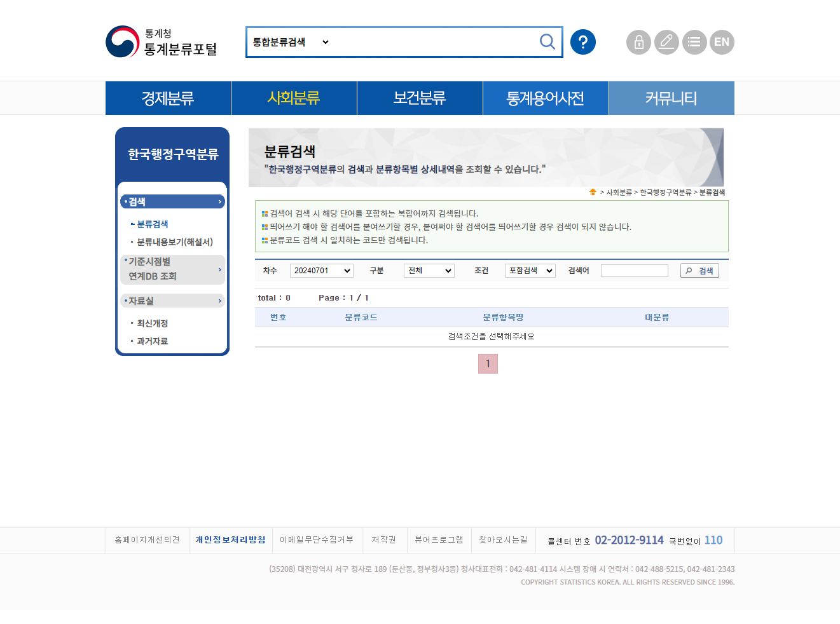Expand the 기준시점별 연계DB 조회 section
The height and width of the screenshot is (624, 840).
coord(172,269)
